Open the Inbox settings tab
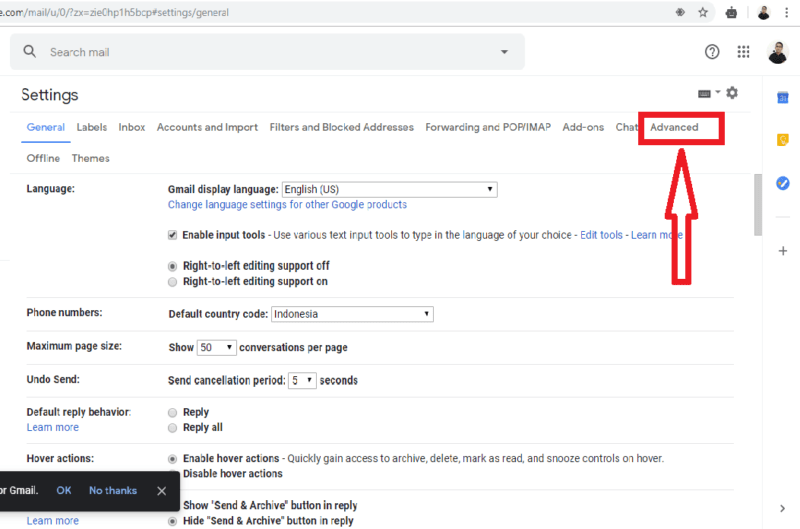Screen dimensions: 800x529 [132, 127]
